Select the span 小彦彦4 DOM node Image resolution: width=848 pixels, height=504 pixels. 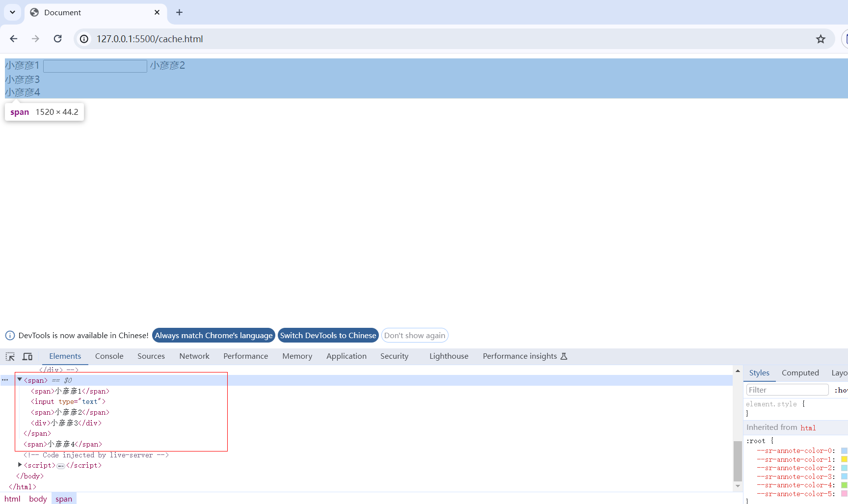click(63, 444)
